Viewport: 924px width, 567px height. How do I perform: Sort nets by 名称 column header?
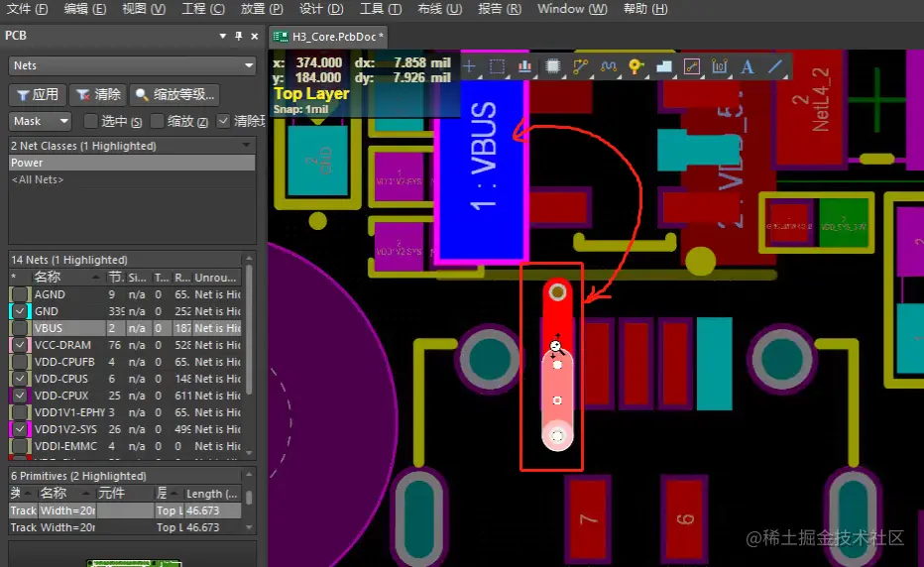coord(66,277)
